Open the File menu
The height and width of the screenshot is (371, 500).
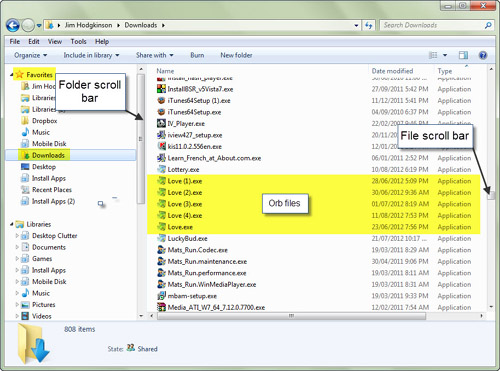15,41
